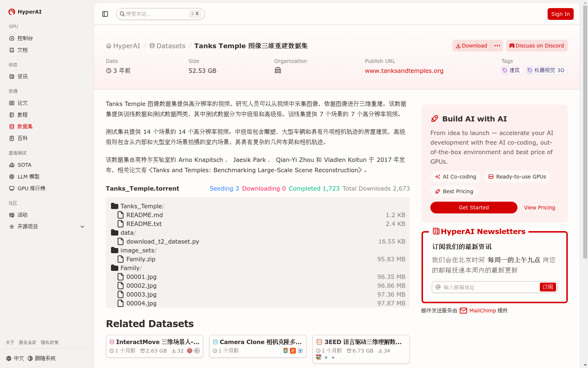The width and height of the screenshot is (588, 368).
Task: Open View Pricing link
Action: (539, 208)
